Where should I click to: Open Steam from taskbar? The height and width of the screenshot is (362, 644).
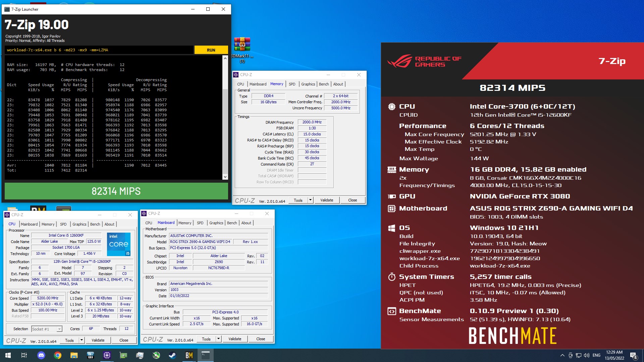pyautogui.click(x=172, y=355)
